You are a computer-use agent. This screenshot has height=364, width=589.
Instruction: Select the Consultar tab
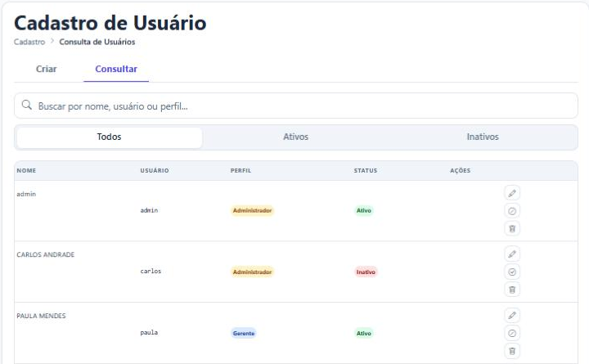[116, 69]
